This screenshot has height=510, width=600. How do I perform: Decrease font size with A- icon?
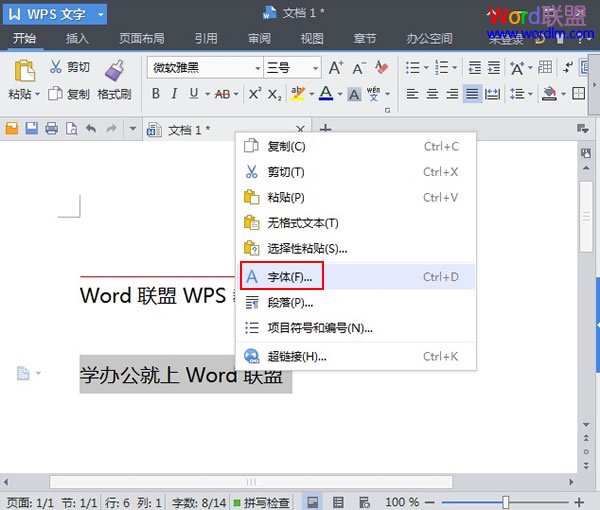pos(359,68)
